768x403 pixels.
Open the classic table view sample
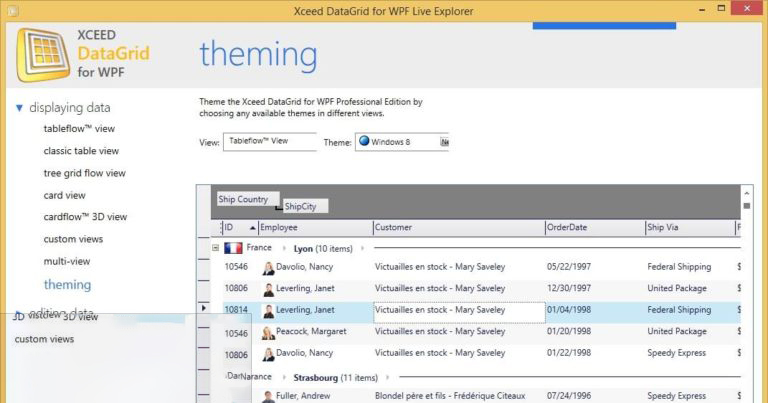pos(81,151)
